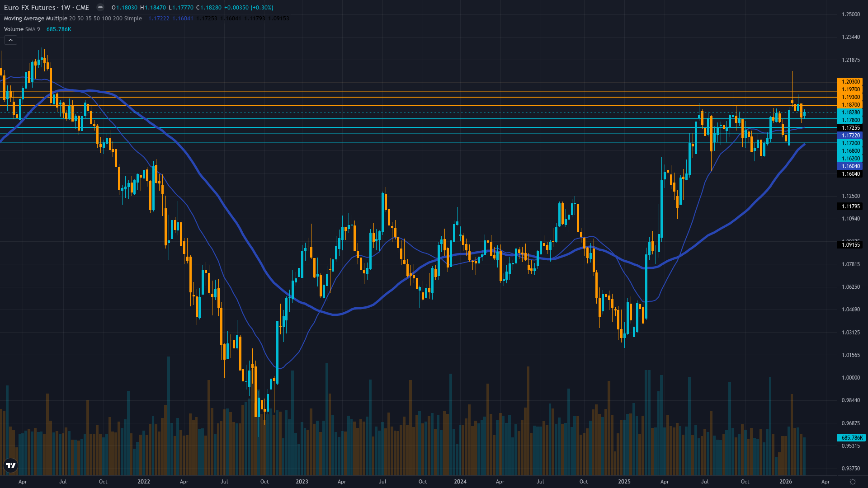
Task: Click the black 1.11795 axis label
Action: (850, 206)
